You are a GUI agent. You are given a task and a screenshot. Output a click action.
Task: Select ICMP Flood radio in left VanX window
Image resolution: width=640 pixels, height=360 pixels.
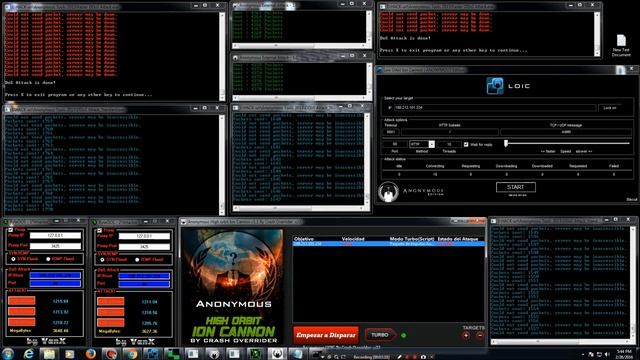pos(48,259)
